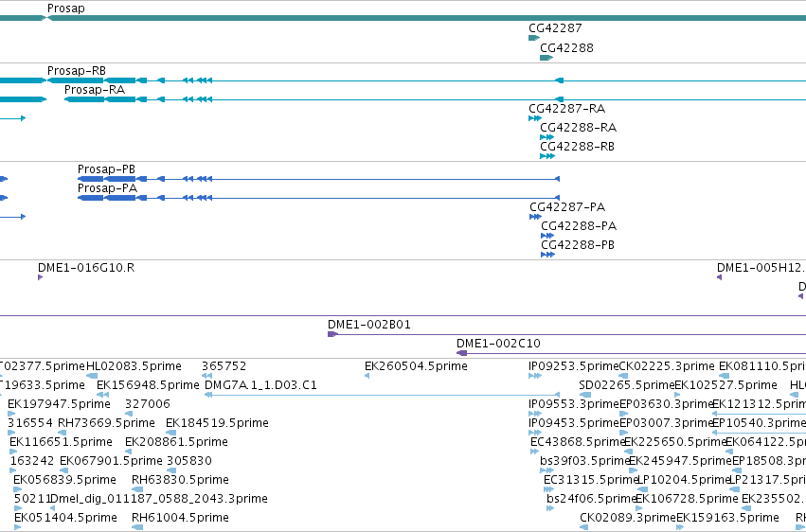This screenshot has height=532, width=806.
Task: Click the SD02265.5prime EST glyph
Action: pyautogui.click(x=585, y=395)
